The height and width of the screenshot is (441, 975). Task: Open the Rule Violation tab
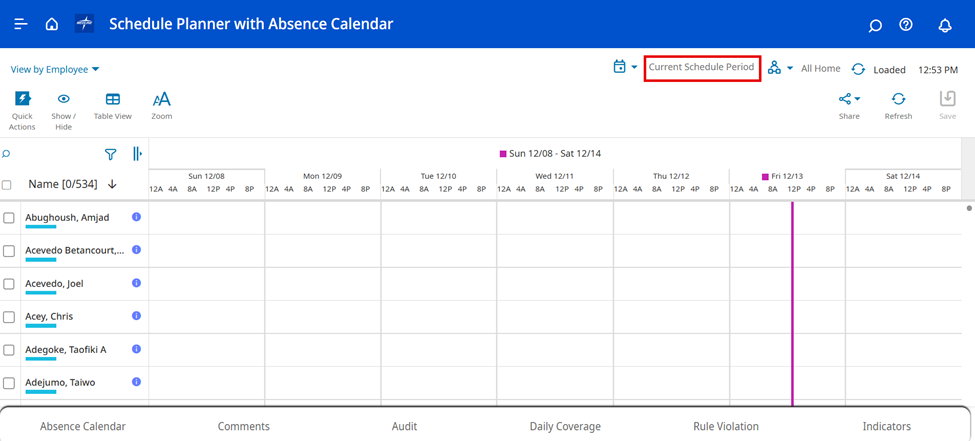[726, 426]
